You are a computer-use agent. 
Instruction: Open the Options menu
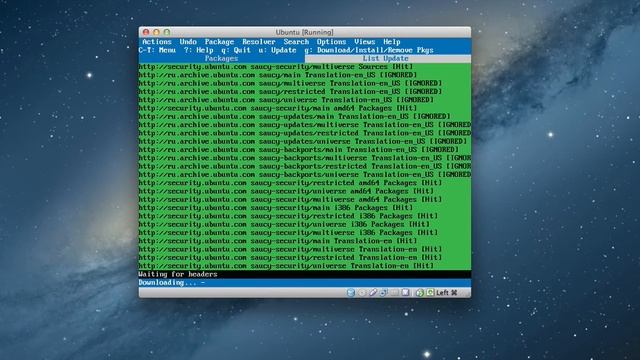tap(331, 42)
